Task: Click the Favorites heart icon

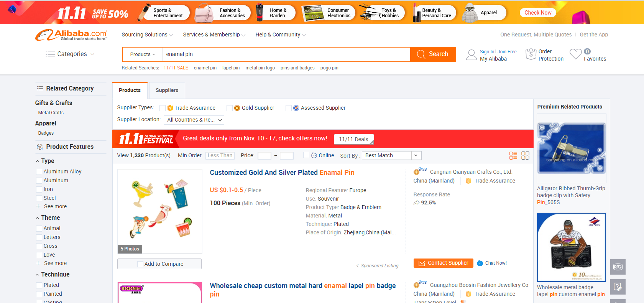Action: coord(575,54)
